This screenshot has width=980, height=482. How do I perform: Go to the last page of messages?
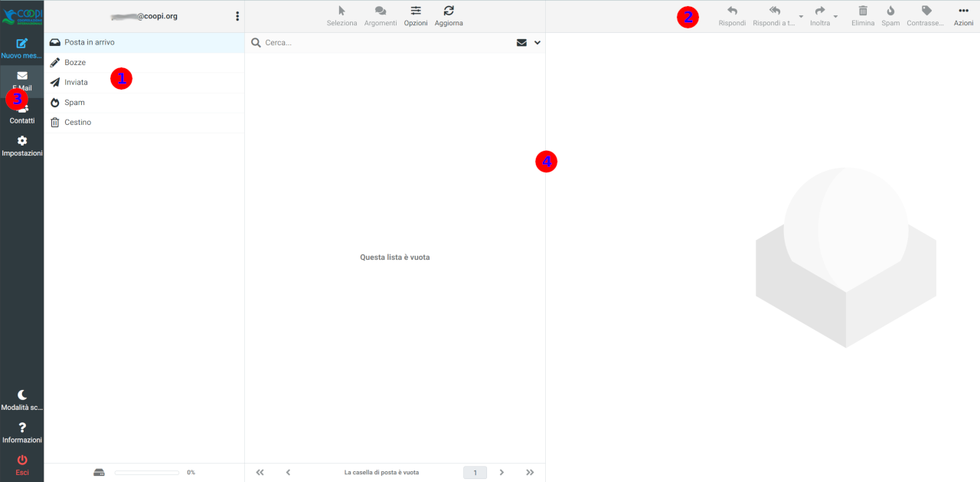530,473
